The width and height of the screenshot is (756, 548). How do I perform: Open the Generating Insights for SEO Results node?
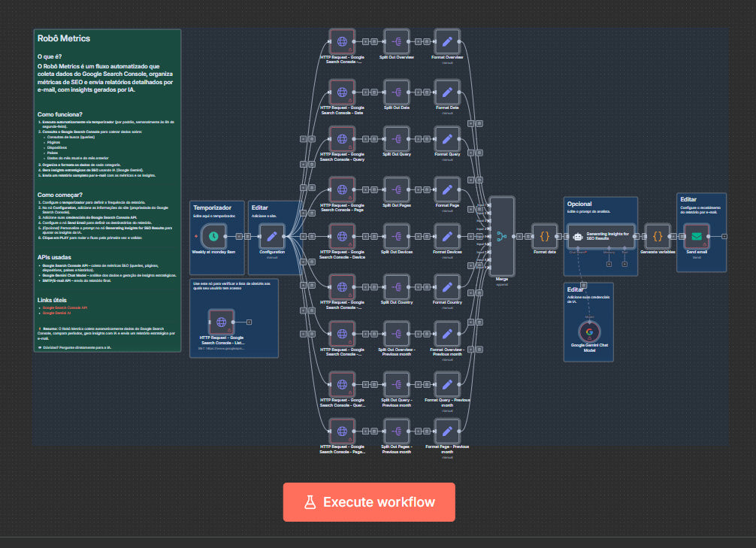(600, 235)
